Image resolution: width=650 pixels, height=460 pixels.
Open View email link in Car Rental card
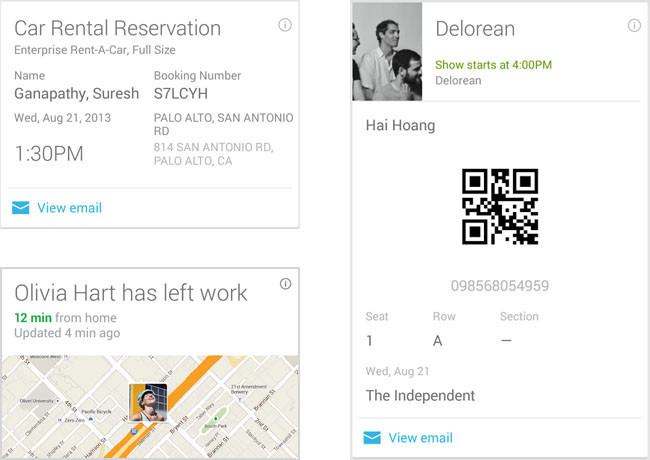tap(69, 208)
